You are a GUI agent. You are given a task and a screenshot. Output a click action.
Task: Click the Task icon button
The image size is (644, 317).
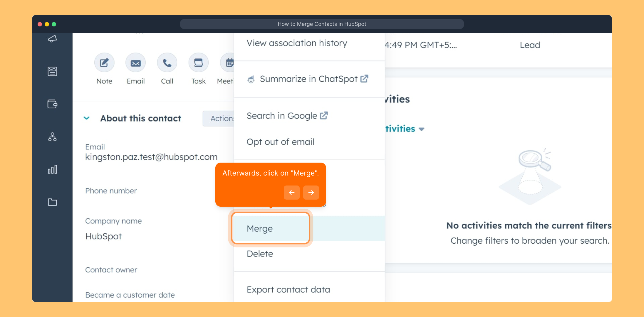point(198,63)
